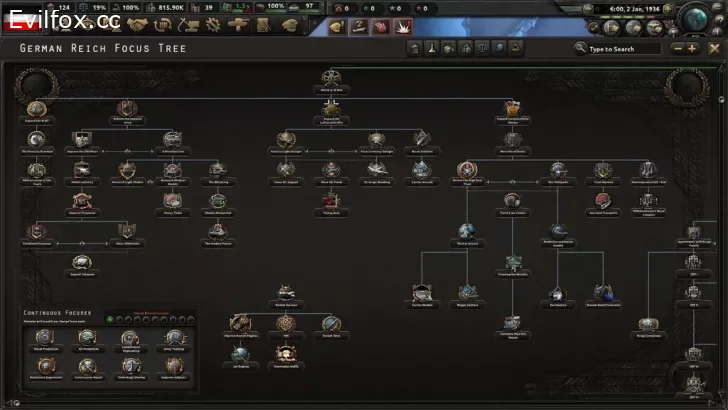Choose the Army Training continuous focus
Screen dimensions: 728x410
(174, 338)
